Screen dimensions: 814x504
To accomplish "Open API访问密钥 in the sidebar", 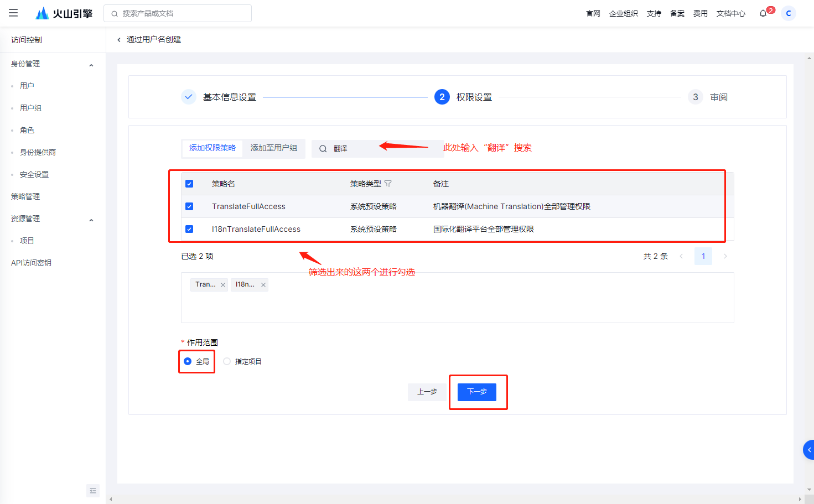I will coord(31,263).
